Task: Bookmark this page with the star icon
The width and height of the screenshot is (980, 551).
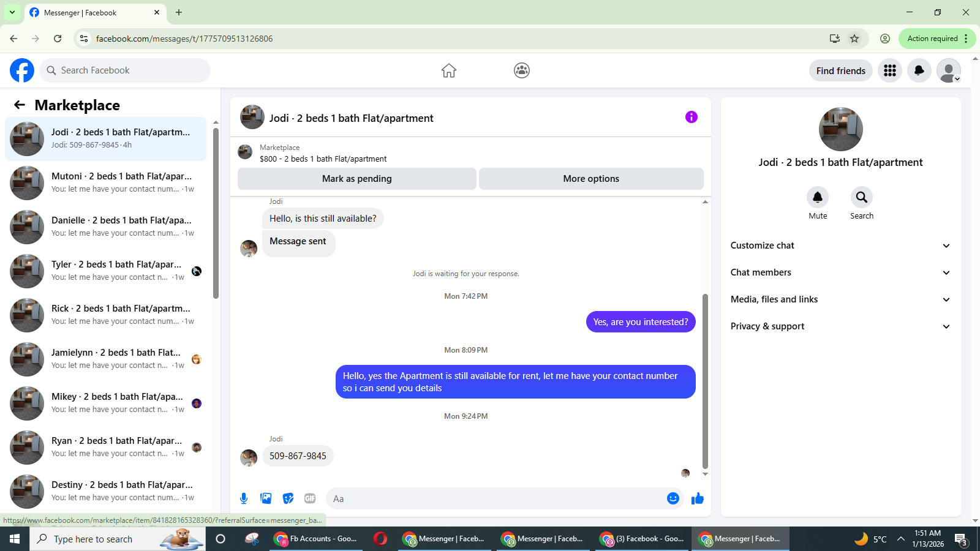Action: [854, 39]
